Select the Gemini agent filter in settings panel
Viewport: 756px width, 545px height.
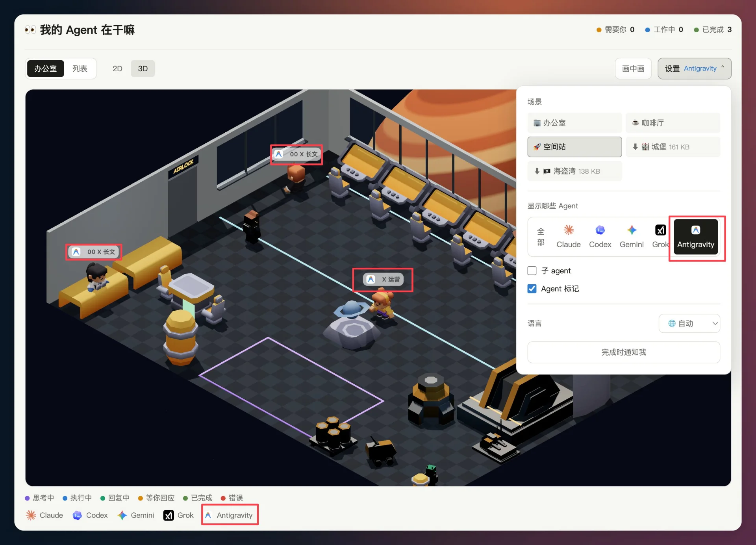click(x=632, y=236)
